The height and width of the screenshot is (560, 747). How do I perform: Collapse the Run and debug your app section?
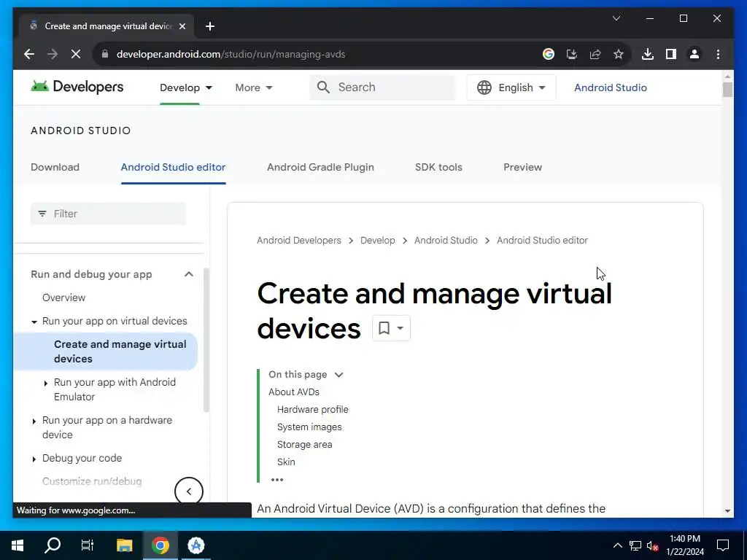189,274
